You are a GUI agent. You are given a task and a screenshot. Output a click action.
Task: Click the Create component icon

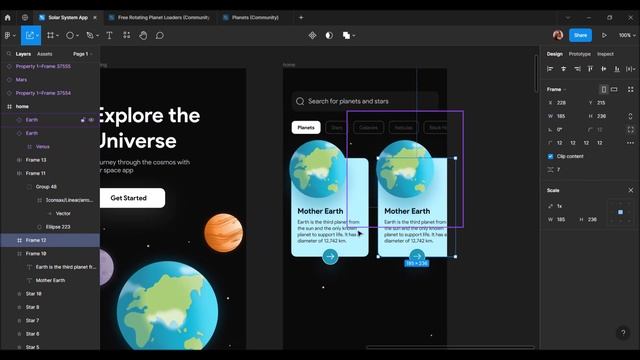point(312,36)
